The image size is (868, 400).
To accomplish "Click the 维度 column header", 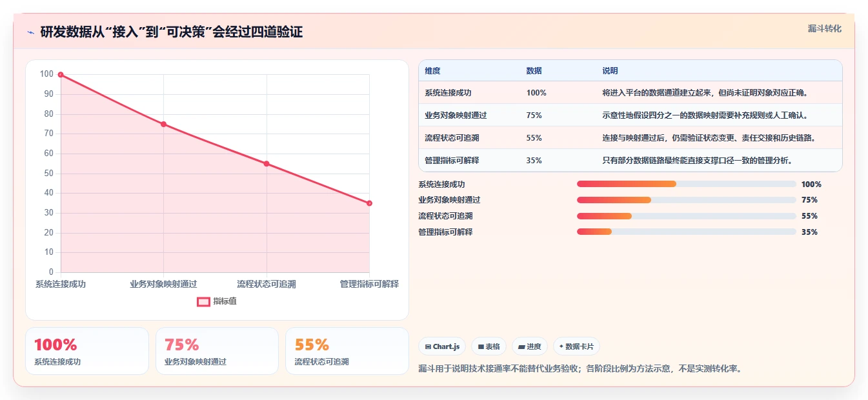I will coord(432,71).
